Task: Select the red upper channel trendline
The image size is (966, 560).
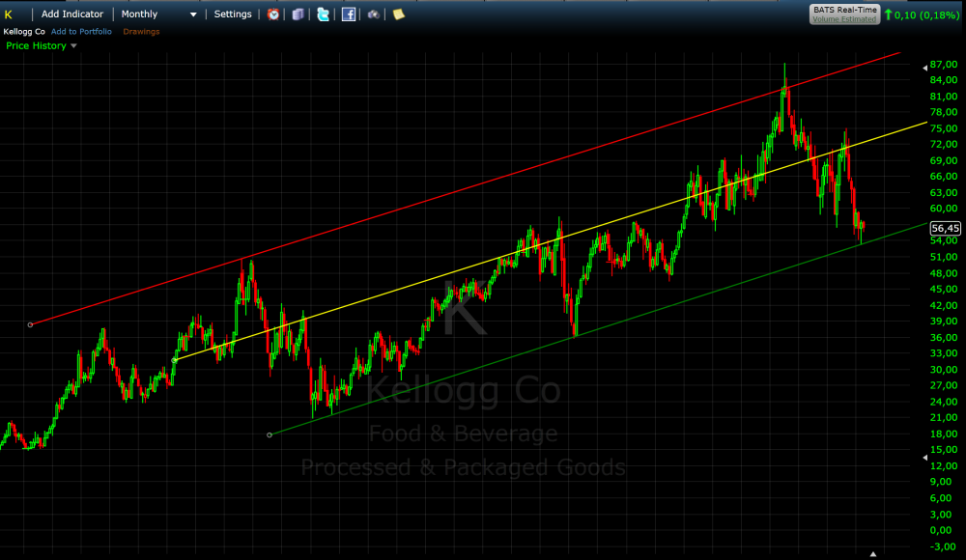Action: pyautogui.click(x=466, y=188)
